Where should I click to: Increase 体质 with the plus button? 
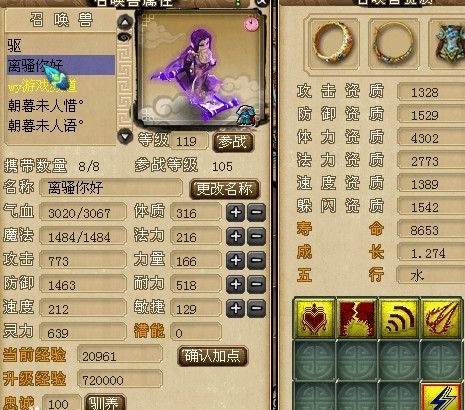coord(235,212)
